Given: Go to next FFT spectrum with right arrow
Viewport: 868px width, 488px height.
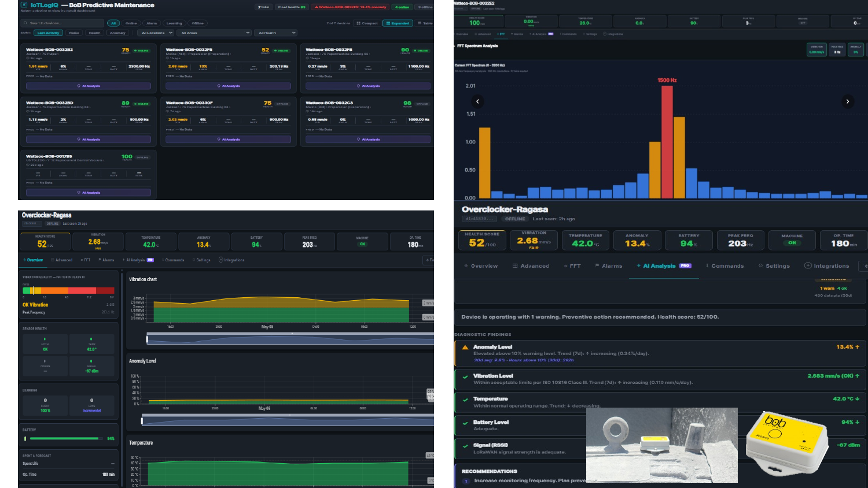Looking at the screenshot, I should [848, 101].
